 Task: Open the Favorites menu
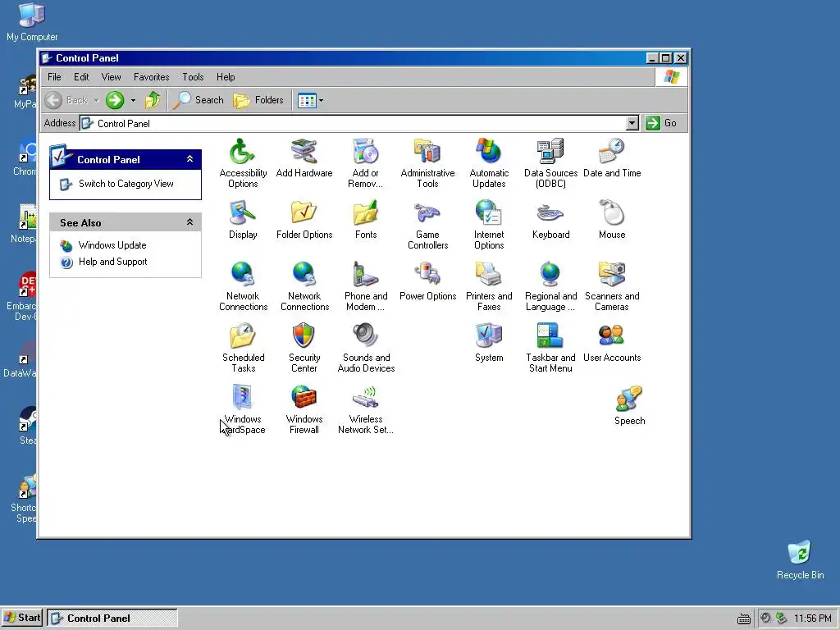point(151,77)
